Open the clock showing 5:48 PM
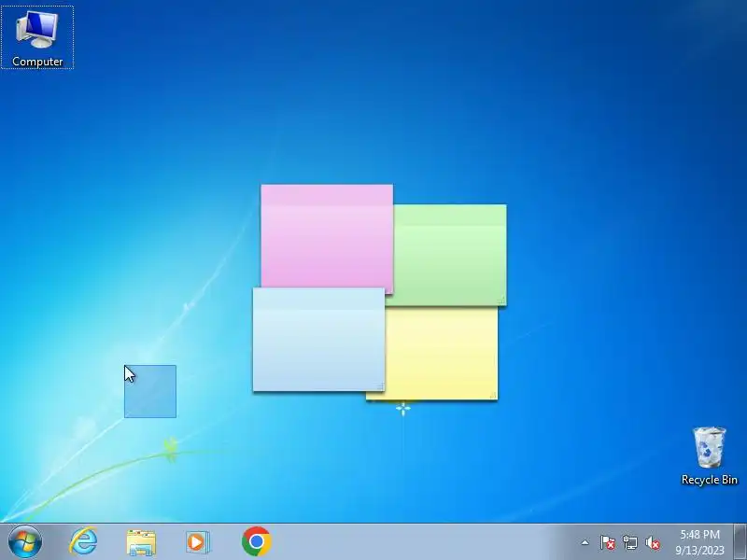This screenshot has width=747, height=560. [699, 542]
